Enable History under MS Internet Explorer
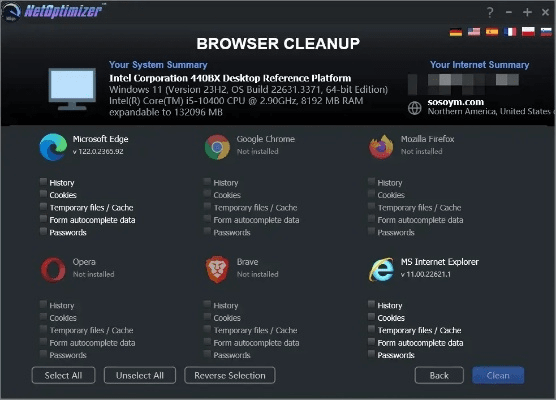 coord(371,305)
